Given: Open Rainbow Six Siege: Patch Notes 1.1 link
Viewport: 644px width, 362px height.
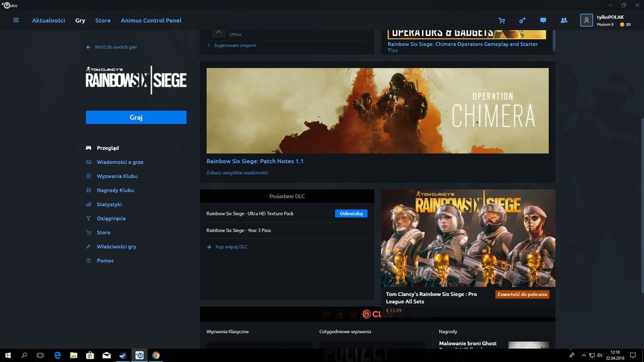Looking at the screenshot, I should pos(255,162).
